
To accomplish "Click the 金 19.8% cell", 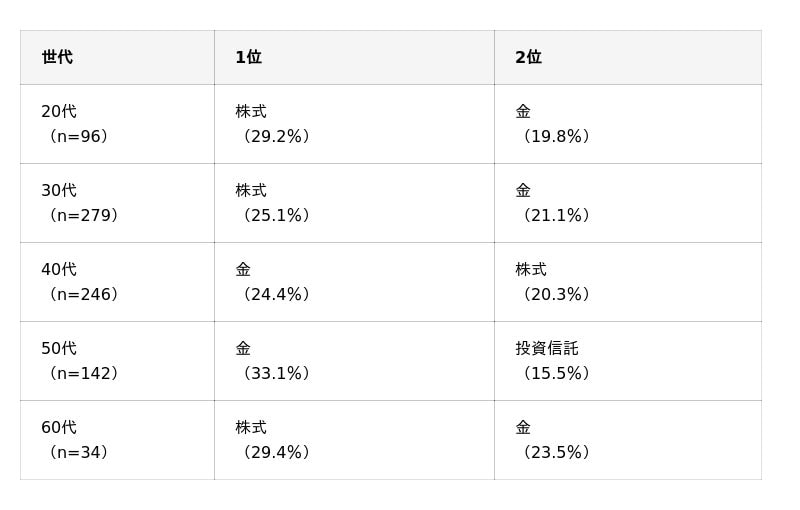I will [x=552, y=124].
